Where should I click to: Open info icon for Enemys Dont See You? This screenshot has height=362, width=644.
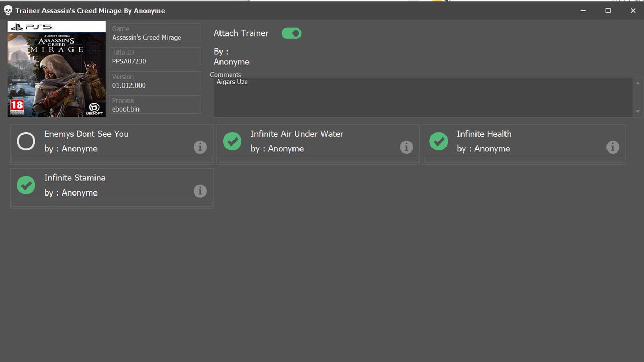200,147
